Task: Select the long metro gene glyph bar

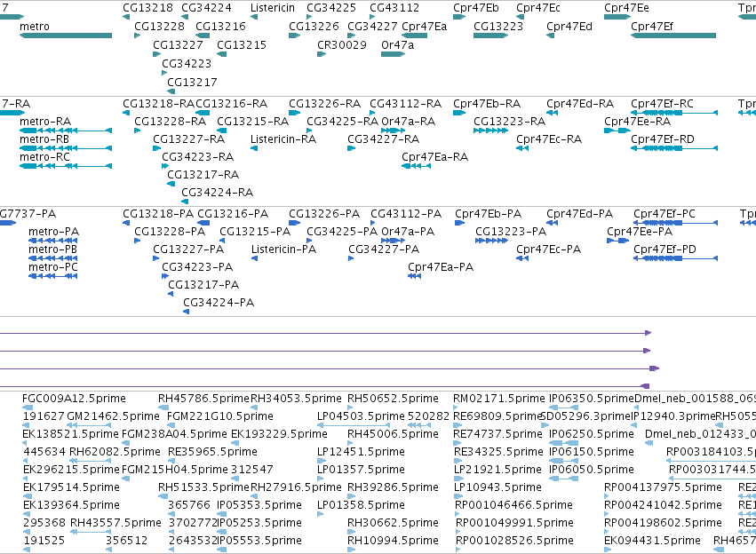Action: tap(66, 36)
